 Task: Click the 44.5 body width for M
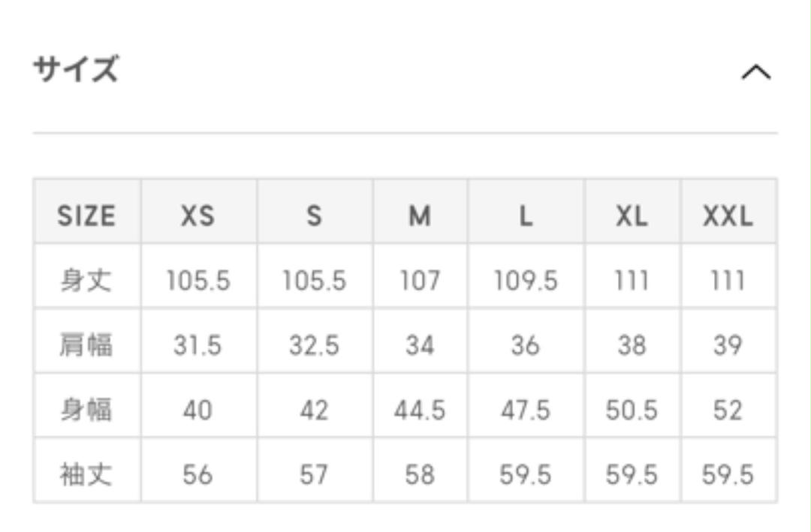click(420, 410)
